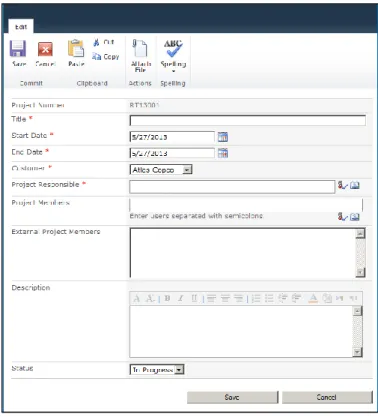Set right-to-left text direction in Description toolbar

coord(353,298)
